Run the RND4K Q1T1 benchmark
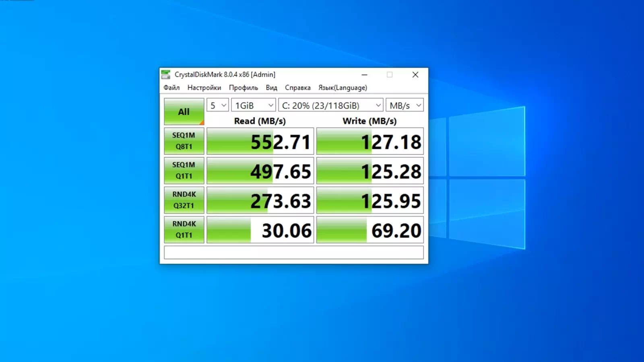The image size is (644, 362). (184, 229)
